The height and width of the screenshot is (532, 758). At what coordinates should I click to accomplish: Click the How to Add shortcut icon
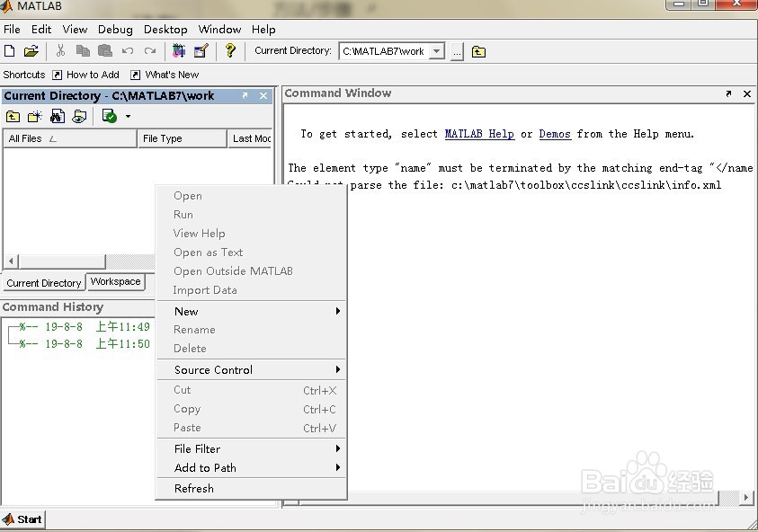57,75
